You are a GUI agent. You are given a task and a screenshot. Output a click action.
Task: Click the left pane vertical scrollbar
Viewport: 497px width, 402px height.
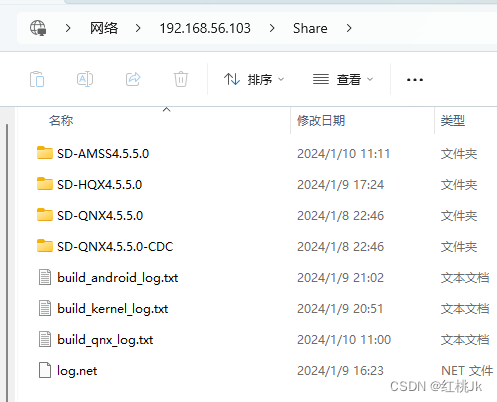pyautogui.click(x=7, y=260)
